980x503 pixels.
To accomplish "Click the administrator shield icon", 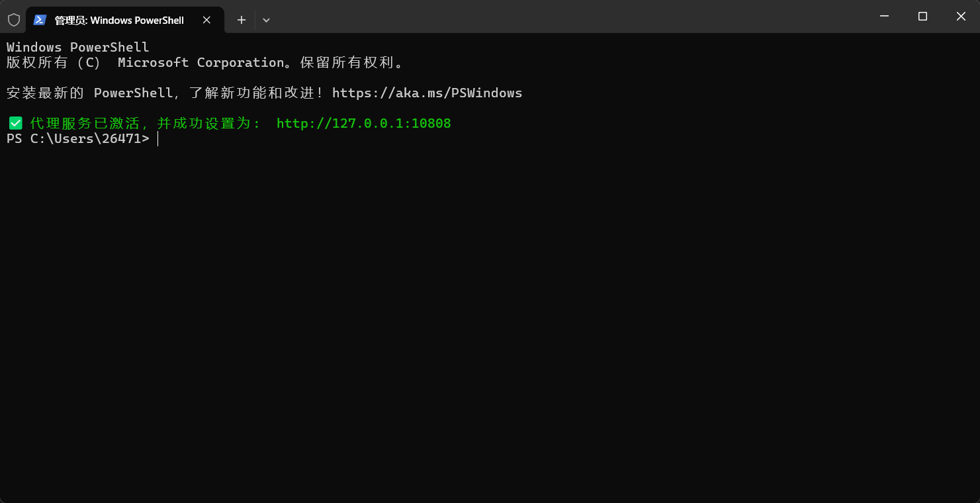I will tap(13, 20).
